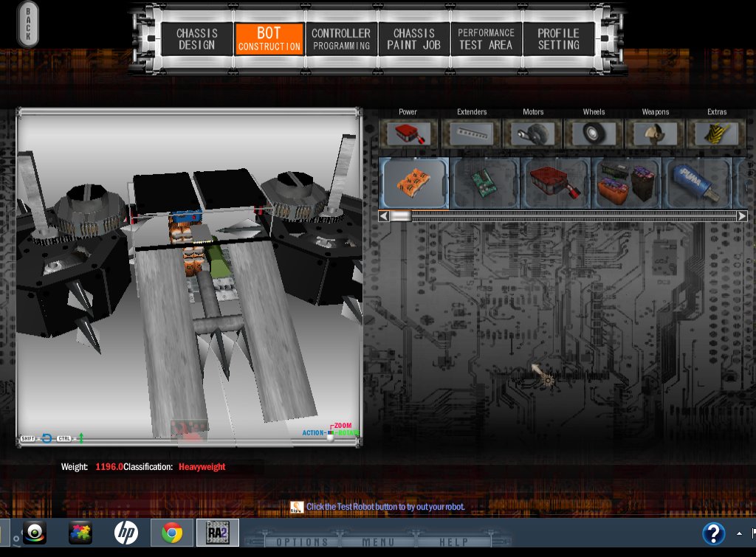Switch to the Bot Construction tab
This screenshot has height=557, width=756.
269,39
